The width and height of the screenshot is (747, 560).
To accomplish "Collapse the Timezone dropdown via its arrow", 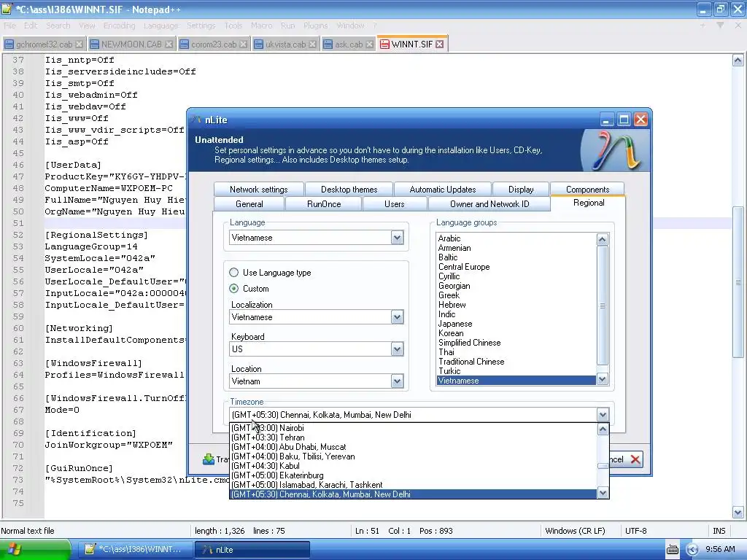I will (602, 415).
